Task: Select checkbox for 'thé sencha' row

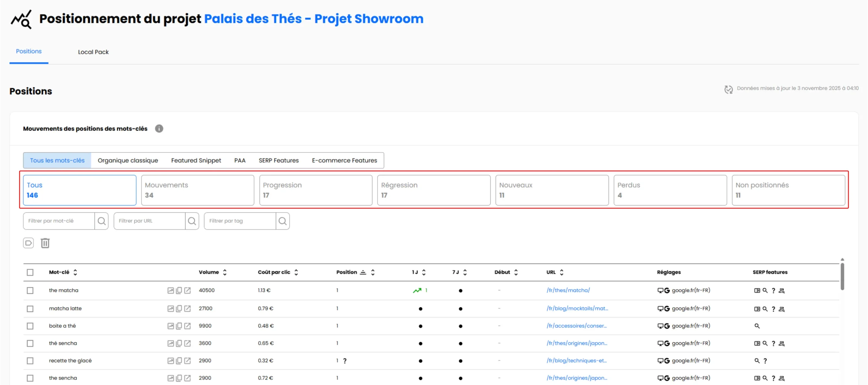Action: click(30, 343)
